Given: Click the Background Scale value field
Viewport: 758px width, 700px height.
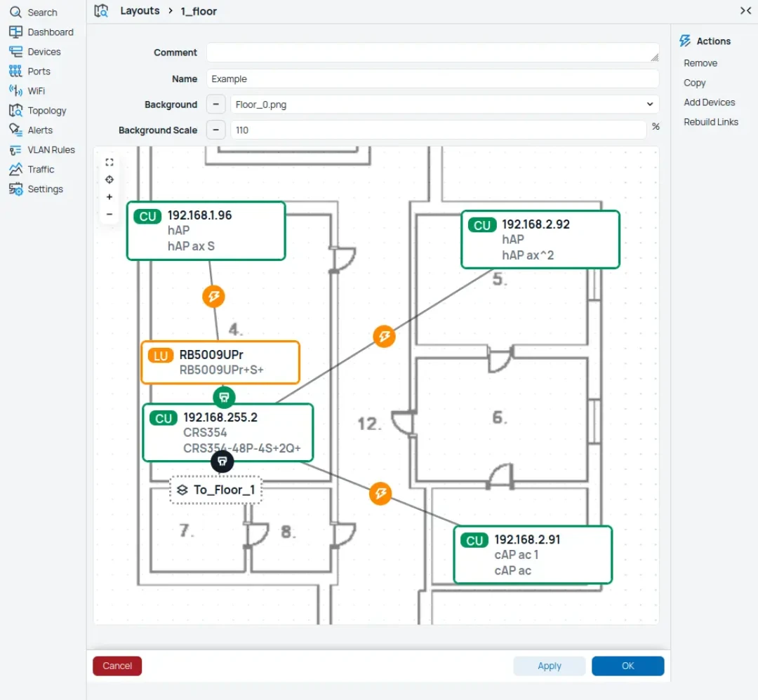Looking at the screenshot, I should coord(438,130).
